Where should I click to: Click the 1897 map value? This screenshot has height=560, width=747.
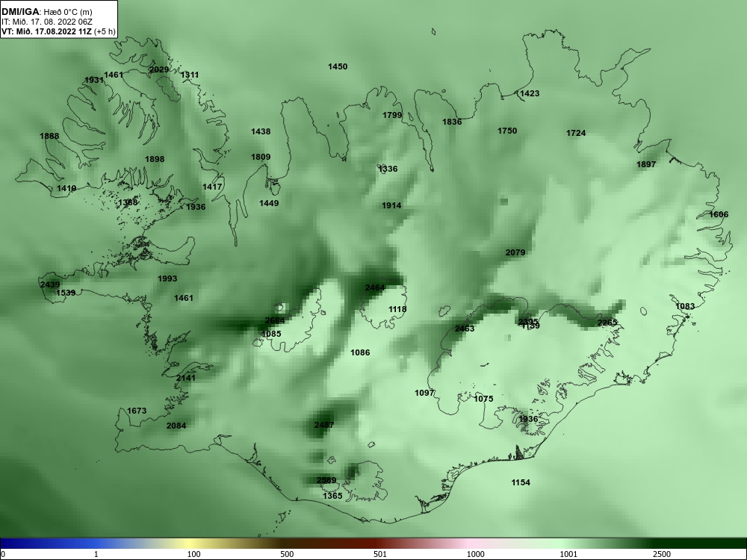(646, 164)
